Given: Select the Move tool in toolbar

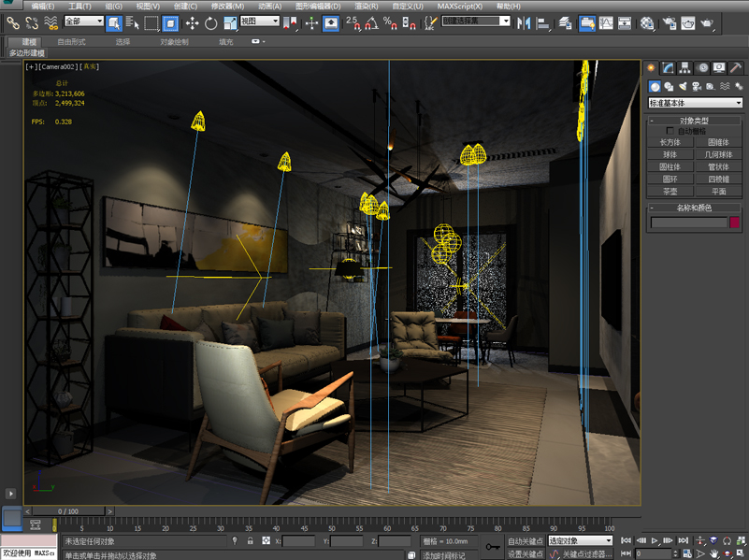Looking at the screenshot, I should (192, 22).
